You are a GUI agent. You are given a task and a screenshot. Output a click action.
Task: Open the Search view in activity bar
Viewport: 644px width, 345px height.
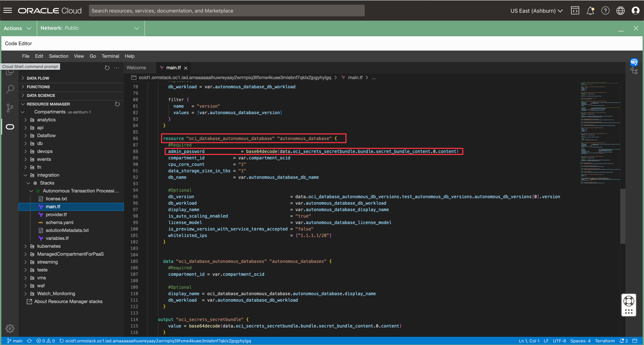tap(10, 89)
